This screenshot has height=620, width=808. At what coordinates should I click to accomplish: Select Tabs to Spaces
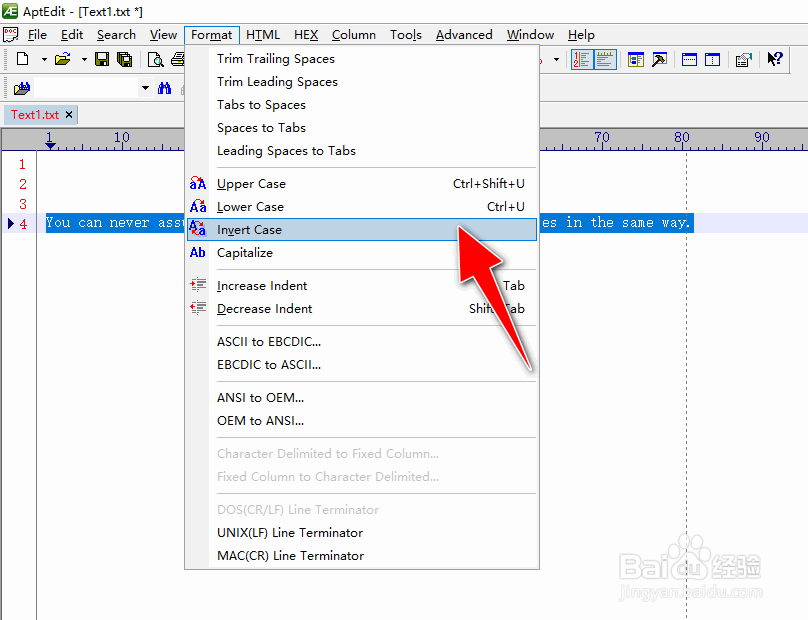[x=362, y=105]
